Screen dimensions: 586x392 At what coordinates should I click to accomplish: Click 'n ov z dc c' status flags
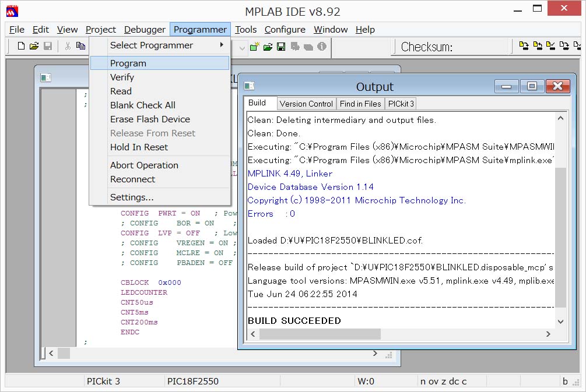click(443, 381)
